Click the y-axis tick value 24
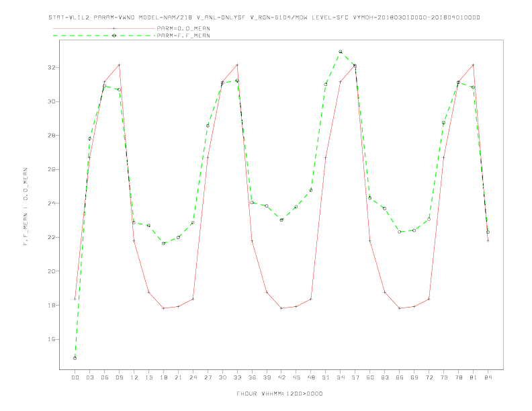 (x=51, y=203)
